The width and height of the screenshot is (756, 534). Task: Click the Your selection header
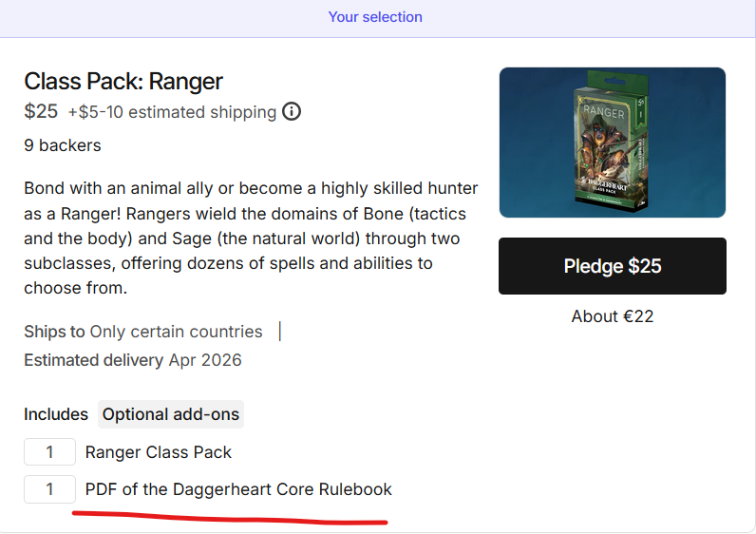375,17
